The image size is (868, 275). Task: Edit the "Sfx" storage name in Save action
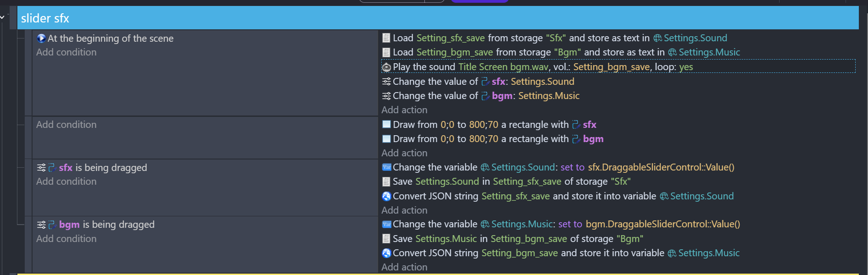tap(621, 181)
